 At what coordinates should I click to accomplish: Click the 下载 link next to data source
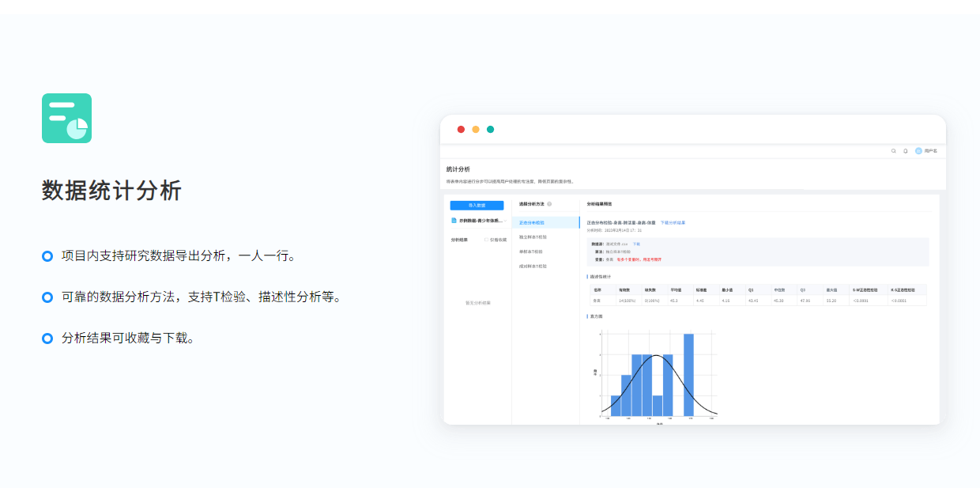(x=636, y=244)
